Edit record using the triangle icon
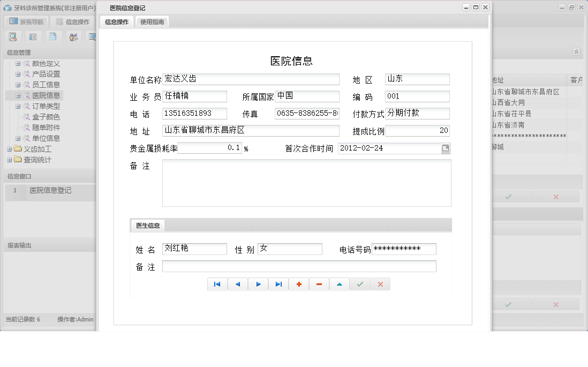588x367 pixels. point(340,284)
